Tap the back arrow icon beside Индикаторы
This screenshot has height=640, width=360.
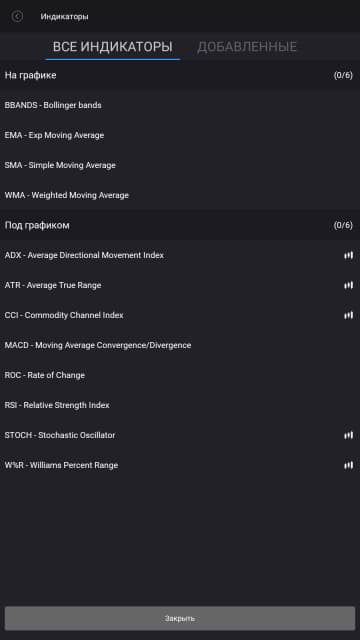[17, 16]
